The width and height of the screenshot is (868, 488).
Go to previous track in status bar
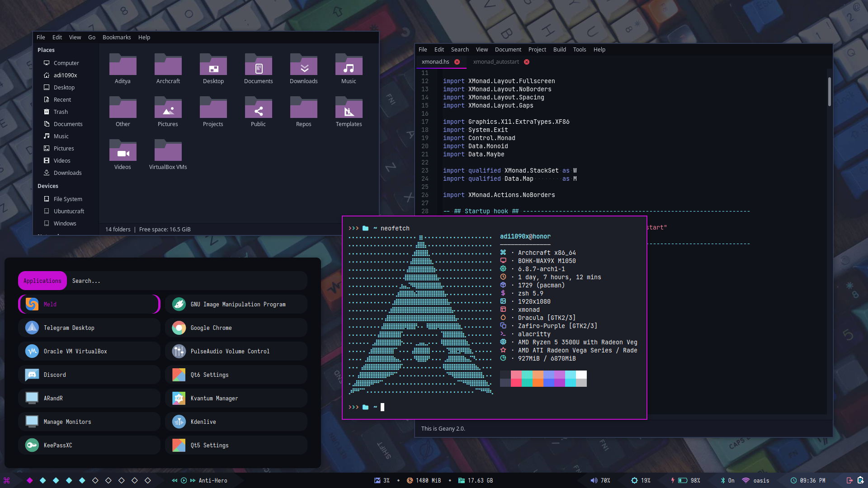[x=175, y=481]
